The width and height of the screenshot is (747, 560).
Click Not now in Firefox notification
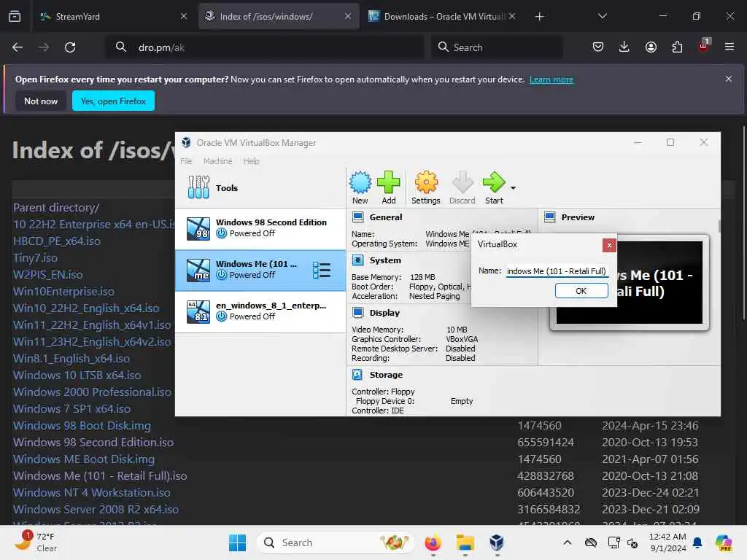tap(41, 101)
